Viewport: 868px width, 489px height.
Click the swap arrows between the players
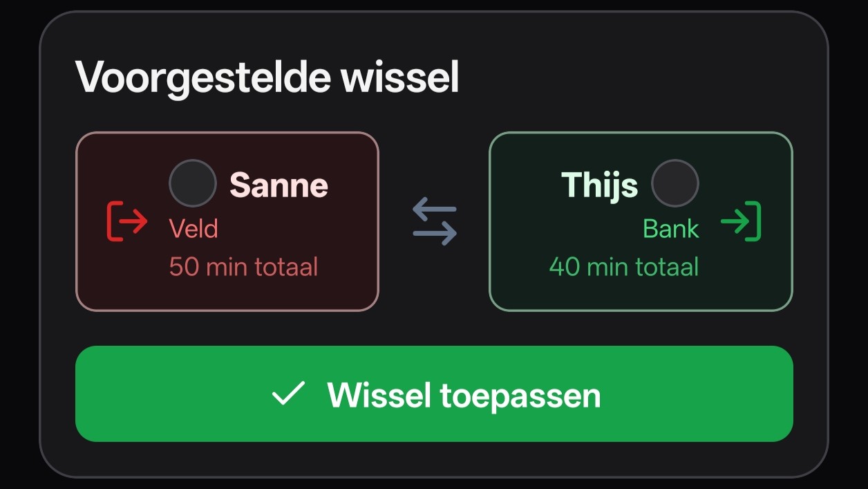click(x=435, y=221)
